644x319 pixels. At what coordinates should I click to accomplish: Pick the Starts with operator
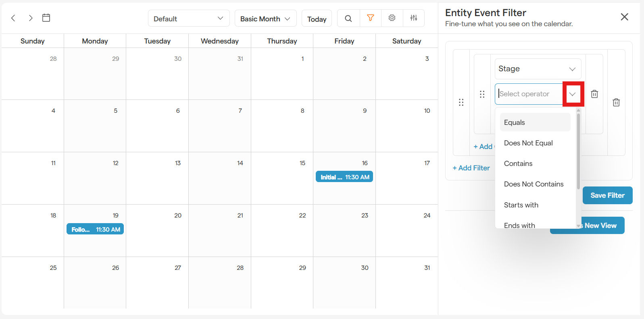coord(521,205)
